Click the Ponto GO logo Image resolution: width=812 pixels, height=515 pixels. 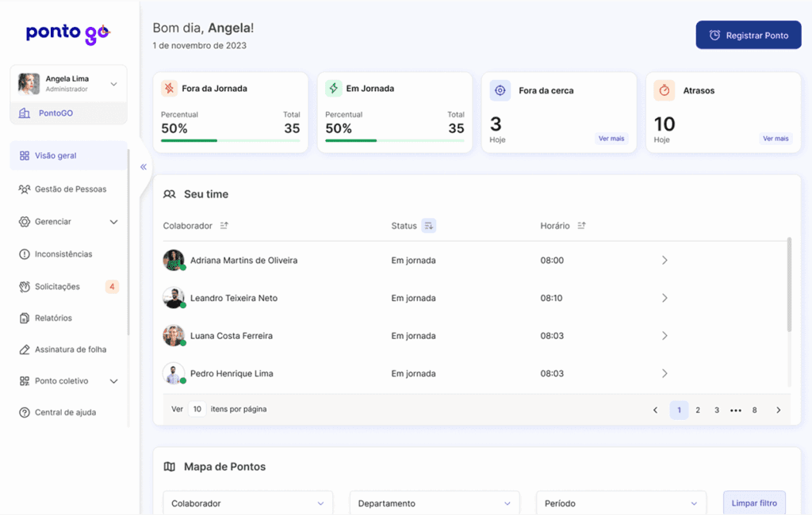[67, 32]
